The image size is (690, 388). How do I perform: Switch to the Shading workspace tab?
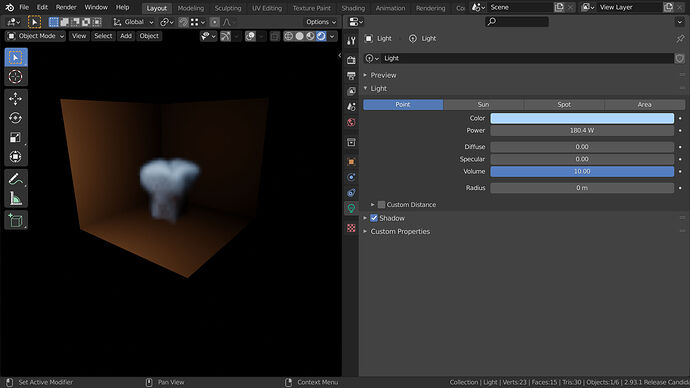coord(353,8)
